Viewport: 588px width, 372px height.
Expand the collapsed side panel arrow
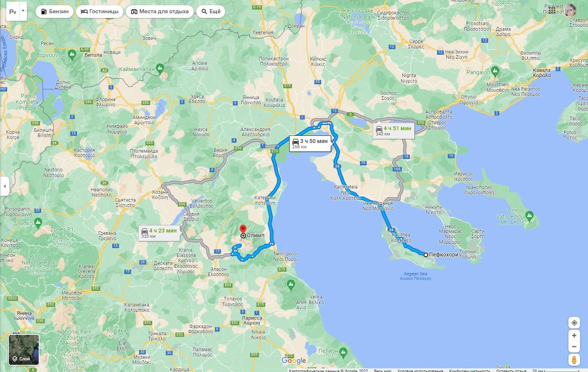(x=4, y=186)
